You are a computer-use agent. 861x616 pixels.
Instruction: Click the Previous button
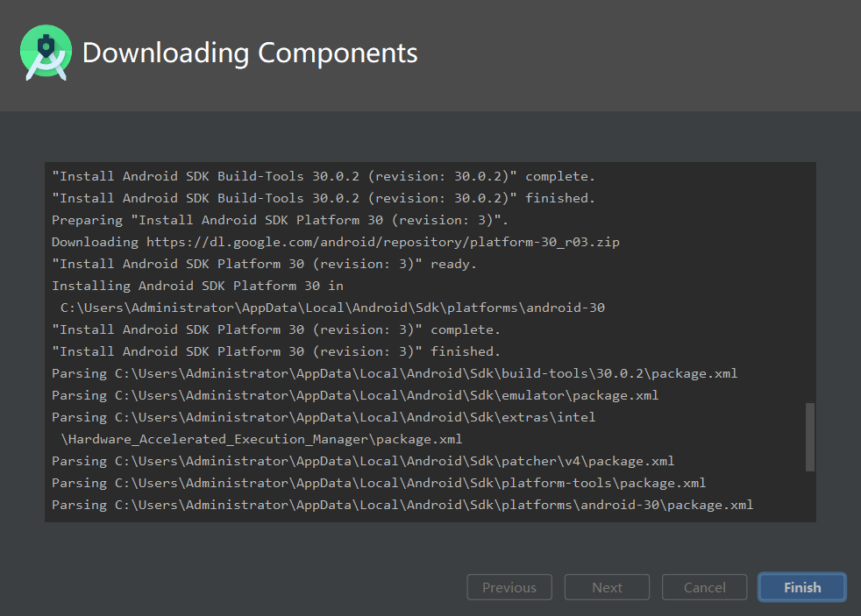click(x=509, y=587)
